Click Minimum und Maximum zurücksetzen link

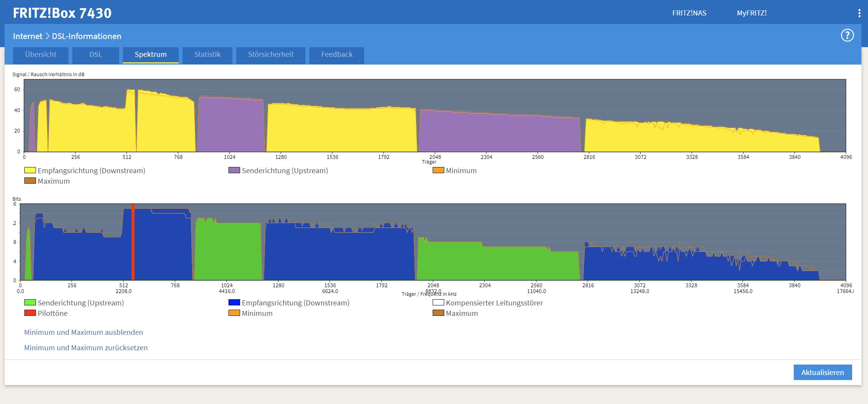[86, 348]
